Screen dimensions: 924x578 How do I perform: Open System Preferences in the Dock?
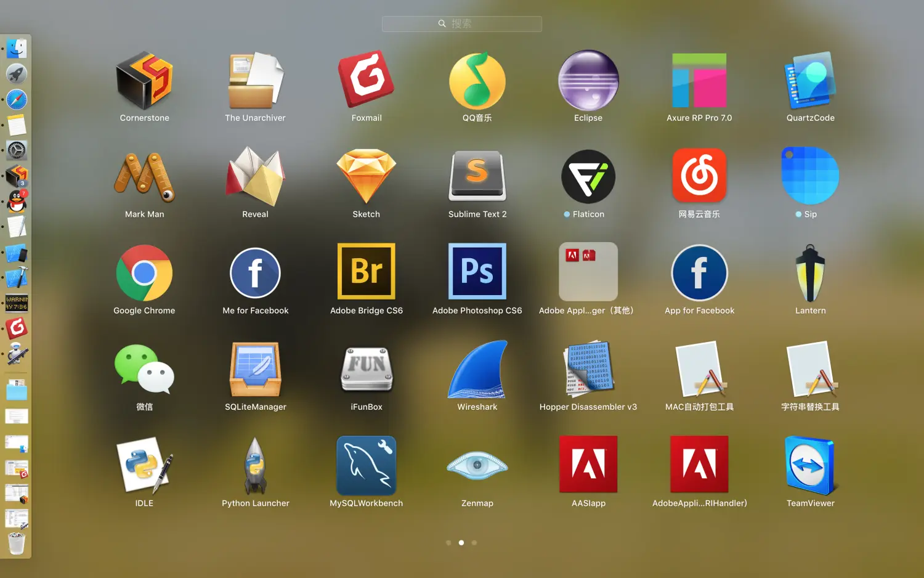click(x=17, y=150)
